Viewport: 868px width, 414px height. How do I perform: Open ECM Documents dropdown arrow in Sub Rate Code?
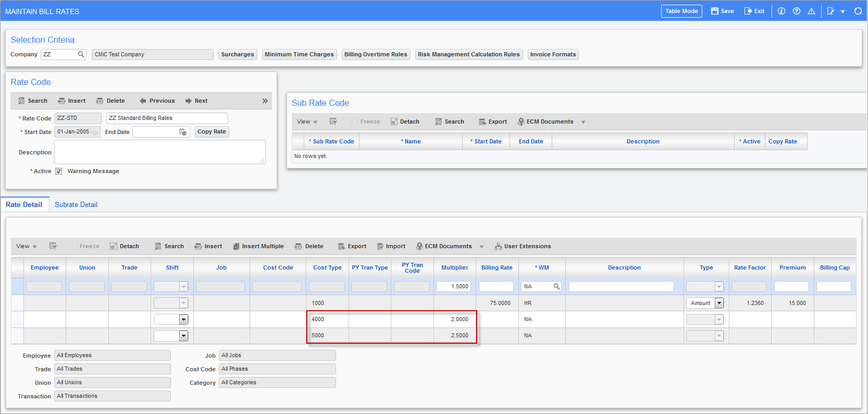583,122
